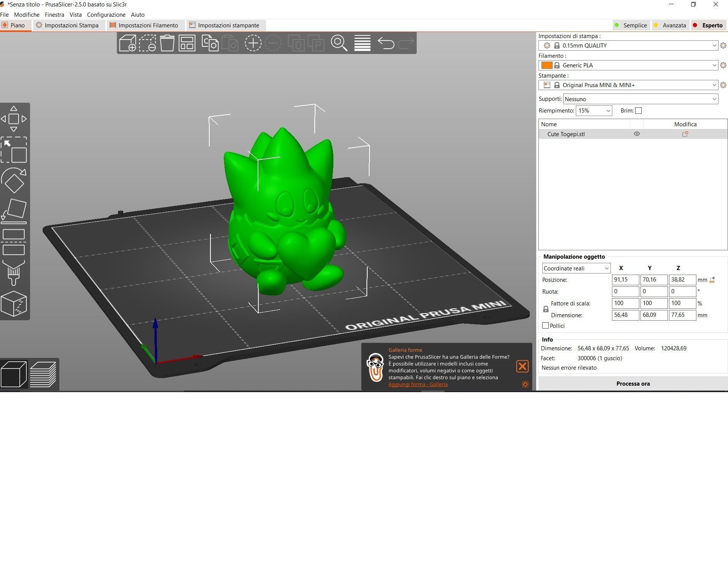Open the Generic PLA filament dropdown

(628, 65)
